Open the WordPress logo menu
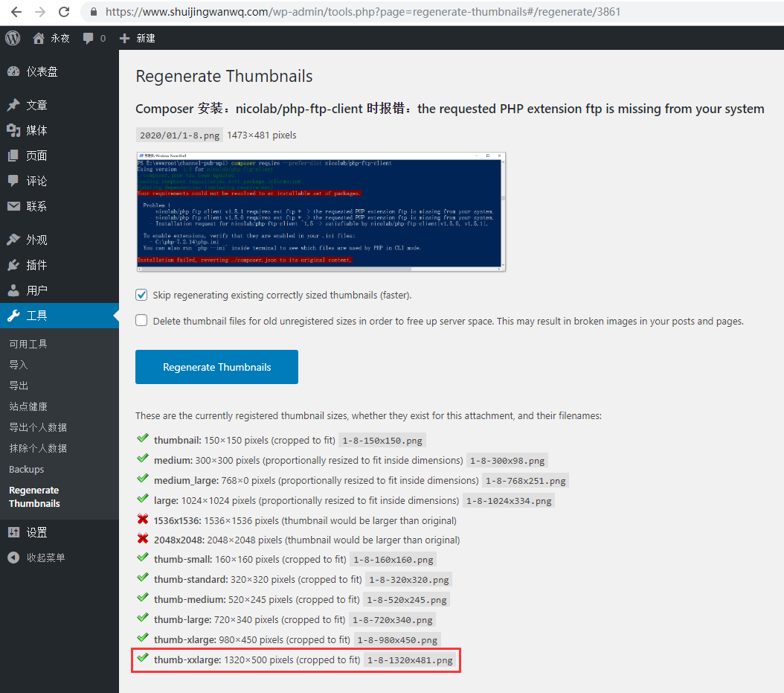This screenshot has height=693, width=784. pyautogui.click(x=13, y=38)
